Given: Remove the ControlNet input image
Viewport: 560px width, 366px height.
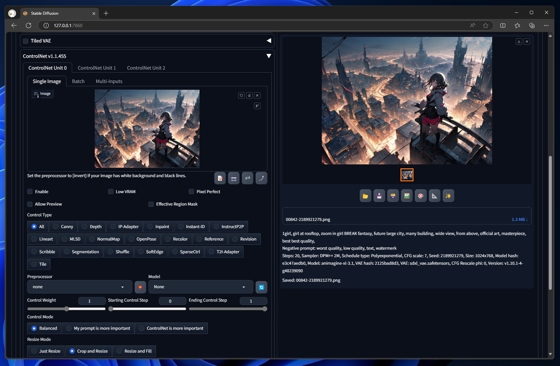Looking at the screenshot, I should (257, 95).
